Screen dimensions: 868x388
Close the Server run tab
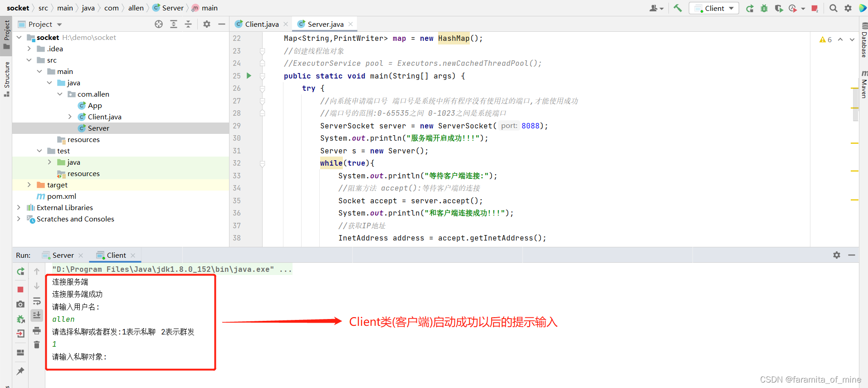click(x=81, y=255)
